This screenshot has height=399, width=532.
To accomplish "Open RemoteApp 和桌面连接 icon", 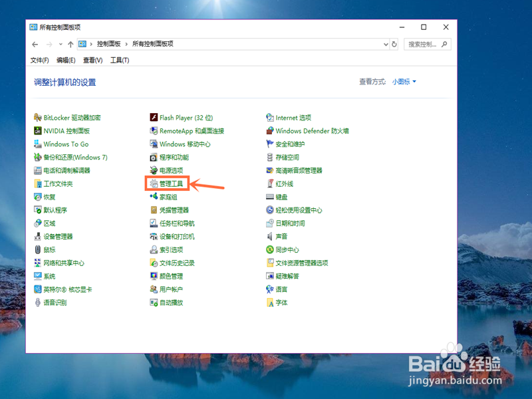I will click(154, 130).
